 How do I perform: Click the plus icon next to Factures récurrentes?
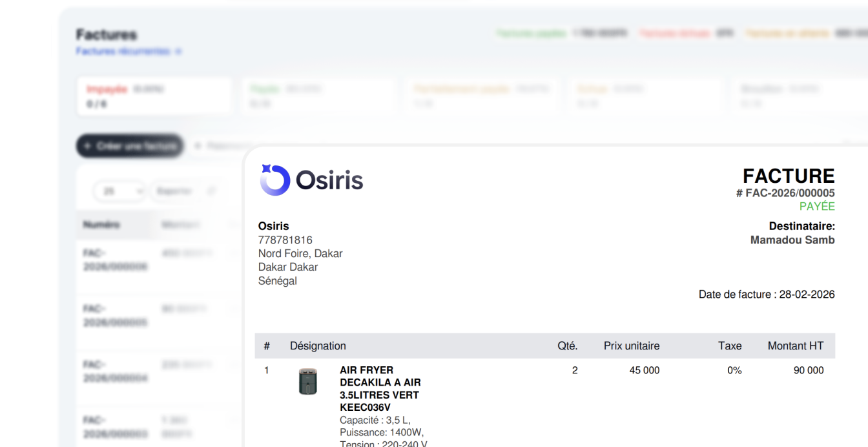coord(180,52)
